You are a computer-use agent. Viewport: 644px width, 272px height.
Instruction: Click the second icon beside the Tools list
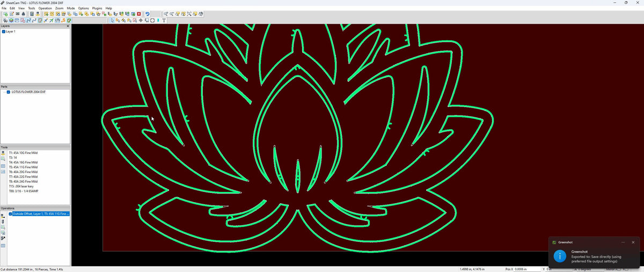(x=3, y=160)
